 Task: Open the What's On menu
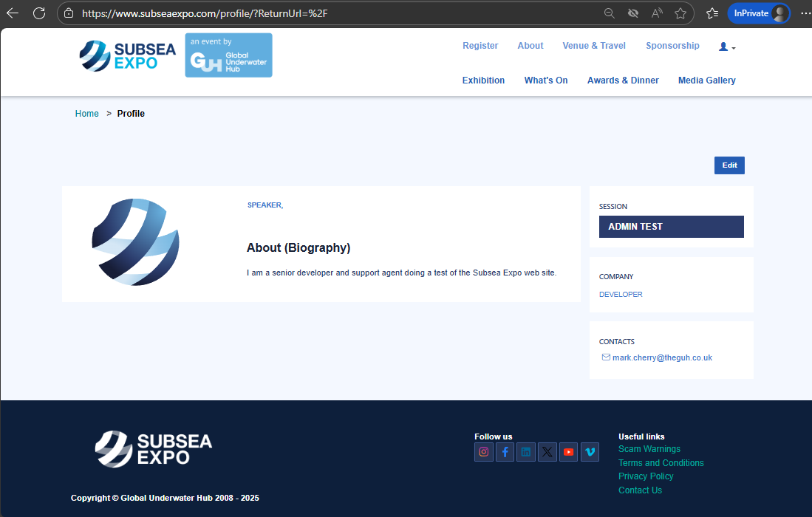[546, 81]
